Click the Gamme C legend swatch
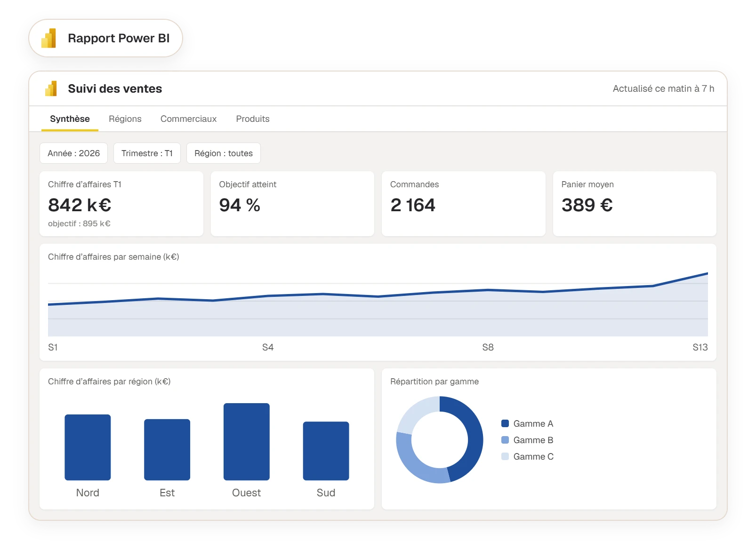The width and height of the screenshot is (756, 541). pos(505,456)
